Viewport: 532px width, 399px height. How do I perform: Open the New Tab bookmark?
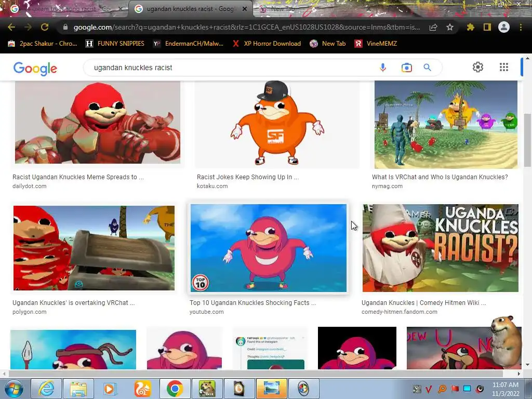328,44
